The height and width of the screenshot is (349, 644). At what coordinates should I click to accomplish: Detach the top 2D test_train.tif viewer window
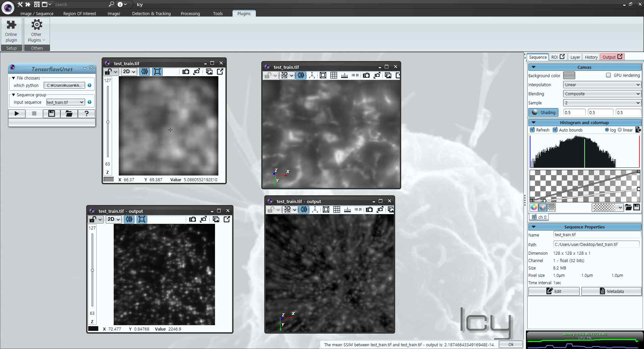point(220,72)
